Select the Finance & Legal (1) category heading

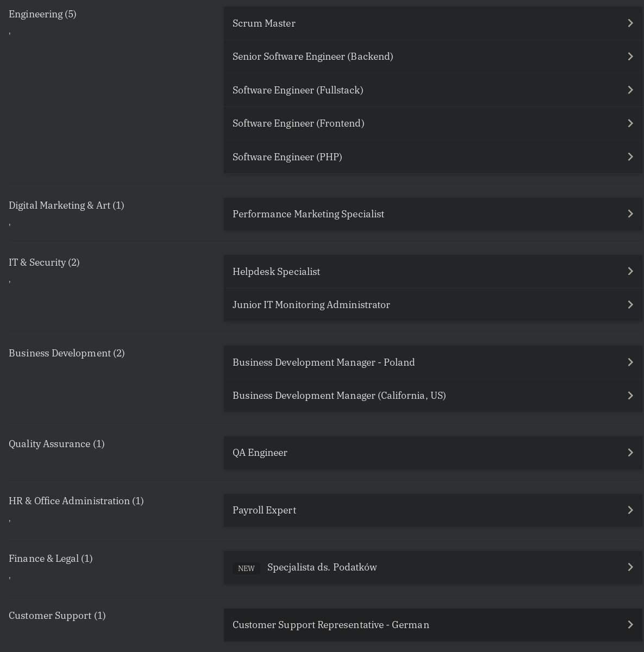point(51,558)
